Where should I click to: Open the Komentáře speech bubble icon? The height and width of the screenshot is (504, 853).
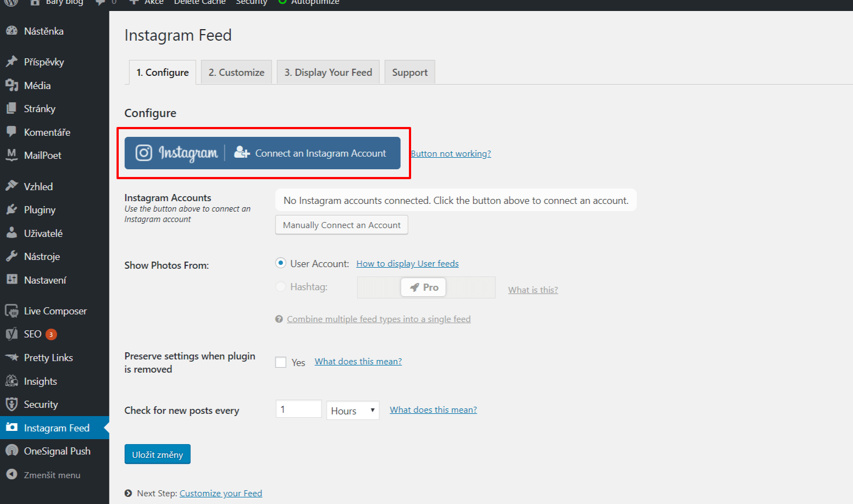click(x=12, y=132)
